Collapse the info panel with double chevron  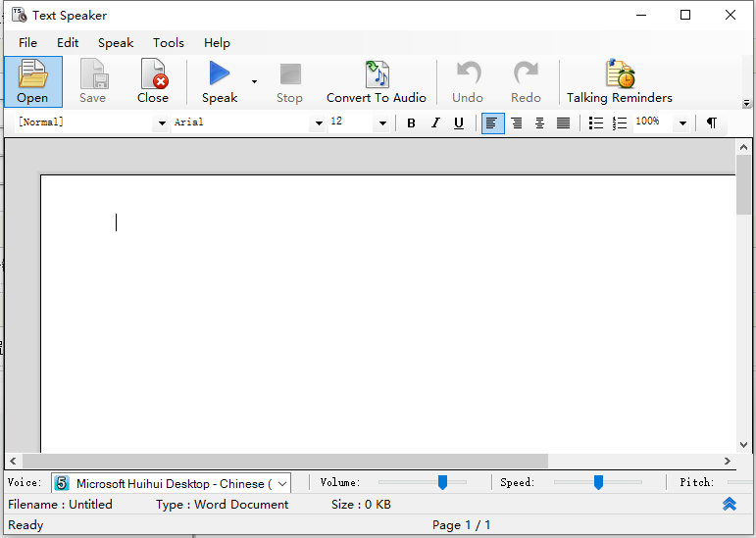tap(730, 504)
